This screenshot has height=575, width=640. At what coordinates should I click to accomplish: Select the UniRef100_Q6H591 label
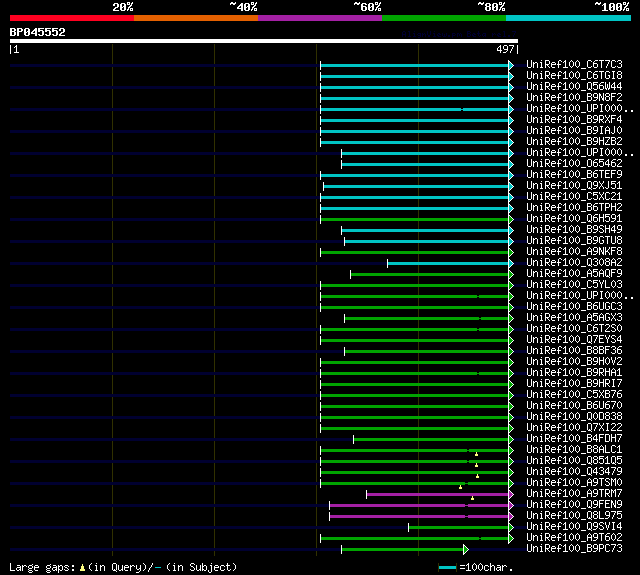574,219
